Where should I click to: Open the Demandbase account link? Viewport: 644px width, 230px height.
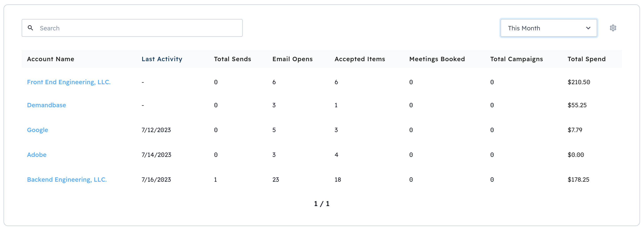[46, 105]
